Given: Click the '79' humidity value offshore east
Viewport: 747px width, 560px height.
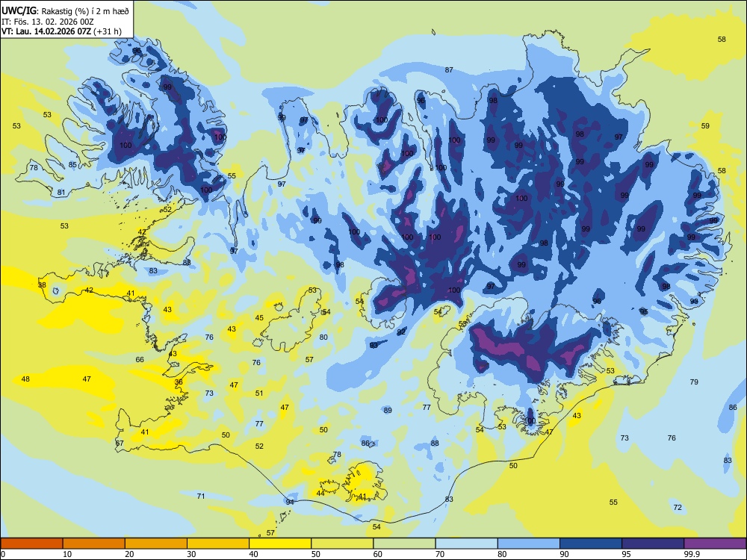Looking at the screenshot, I should pos(694,382).
